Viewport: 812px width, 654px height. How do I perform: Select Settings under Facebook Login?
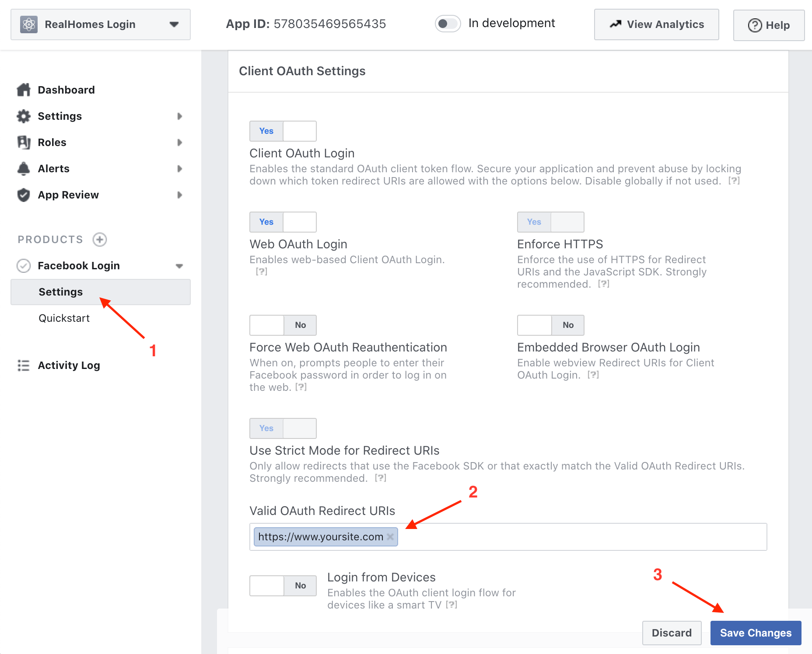pyautogui.click(x=101, y=292)
